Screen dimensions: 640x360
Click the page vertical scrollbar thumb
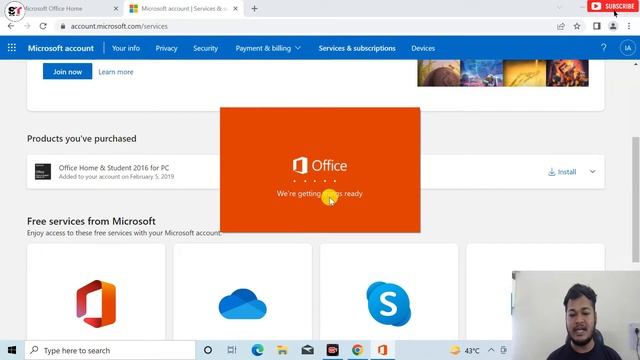click(636, 199)
